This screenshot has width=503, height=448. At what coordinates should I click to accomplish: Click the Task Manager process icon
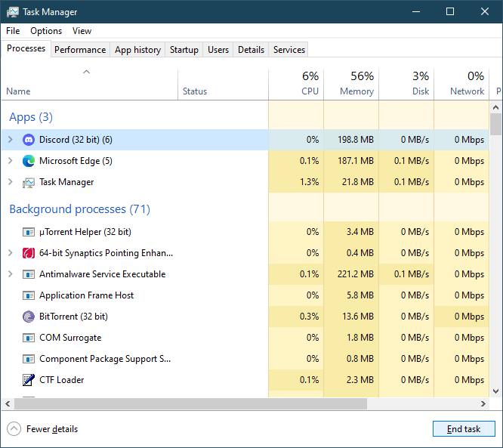tap(29, 182)
